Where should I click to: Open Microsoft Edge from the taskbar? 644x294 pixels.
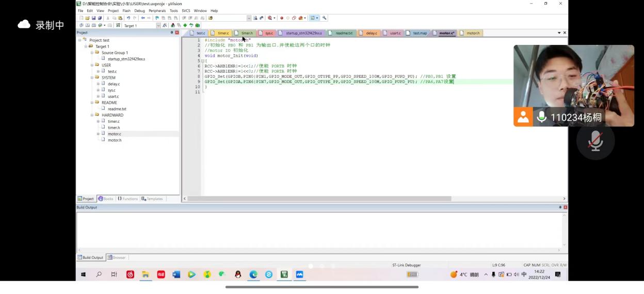(253, 274)
